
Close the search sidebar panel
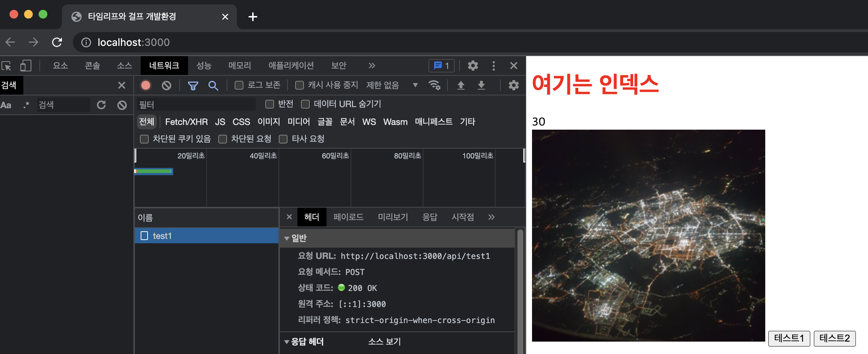(x=122, y=85)
